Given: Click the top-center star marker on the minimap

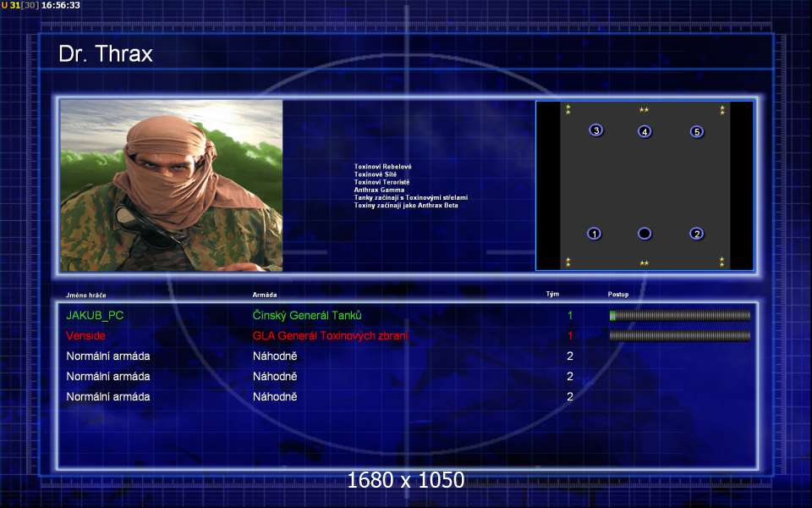Looking at the screenshot, I should point(644,110).
